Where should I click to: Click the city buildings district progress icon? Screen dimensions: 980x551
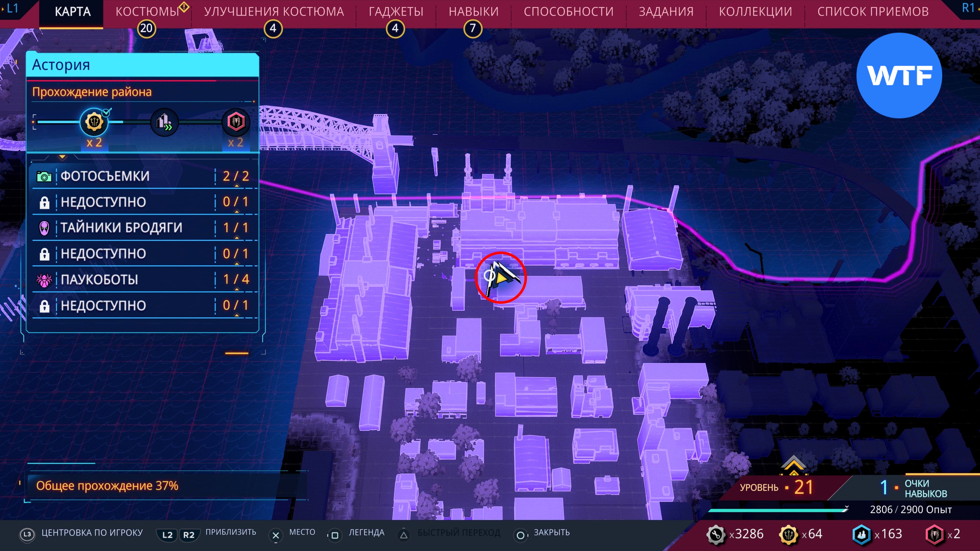pyautogui.click(x=164, y=122)
